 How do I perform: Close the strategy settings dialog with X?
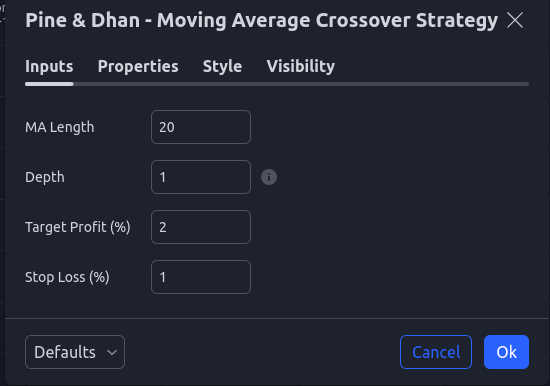tap(515, 20)
